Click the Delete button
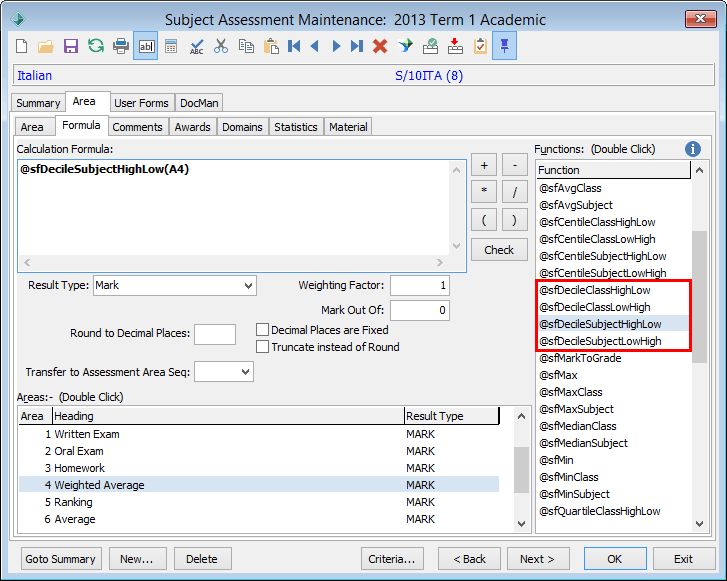This screenshot has width=727, height=581. (202, 559)
